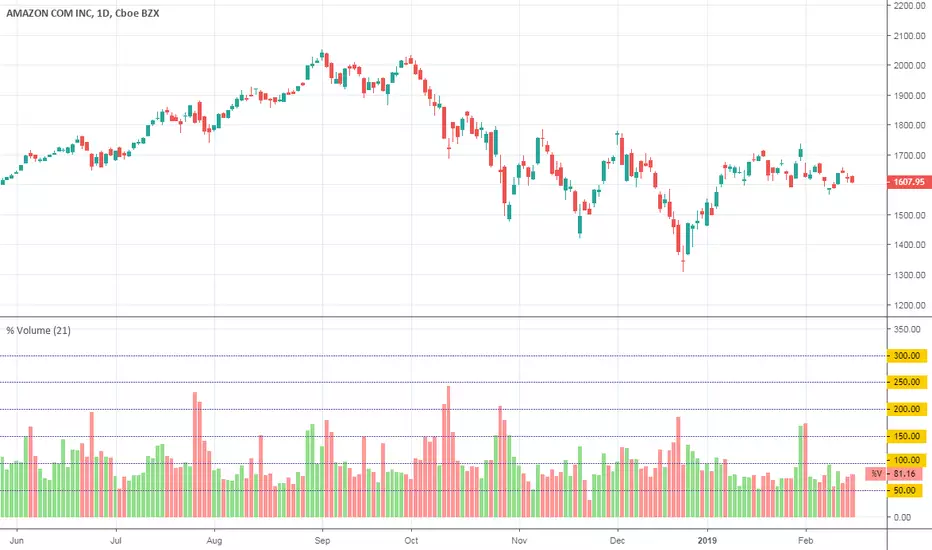This screenshot has width=932, height=550.
Task: Select the yellow 300.00 level label
Action: (x=905, y=356)
